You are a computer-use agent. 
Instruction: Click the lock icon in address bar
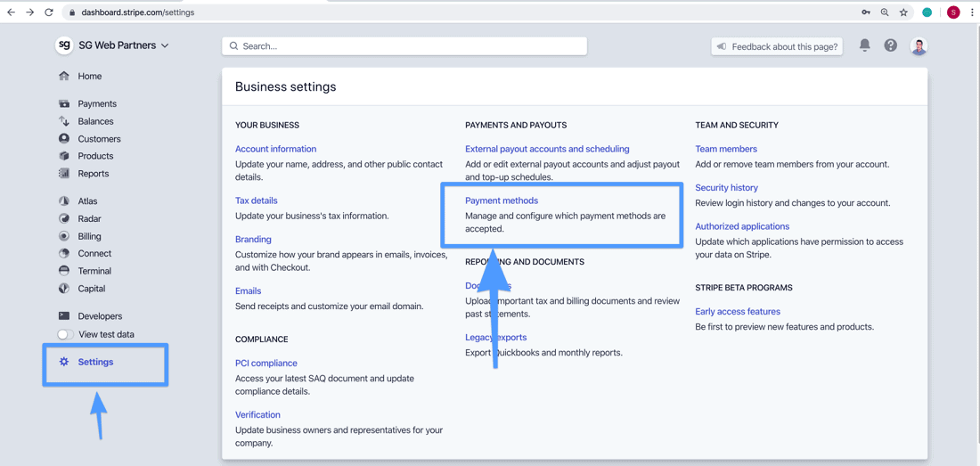pyautogui.click(x=72, y=12)
